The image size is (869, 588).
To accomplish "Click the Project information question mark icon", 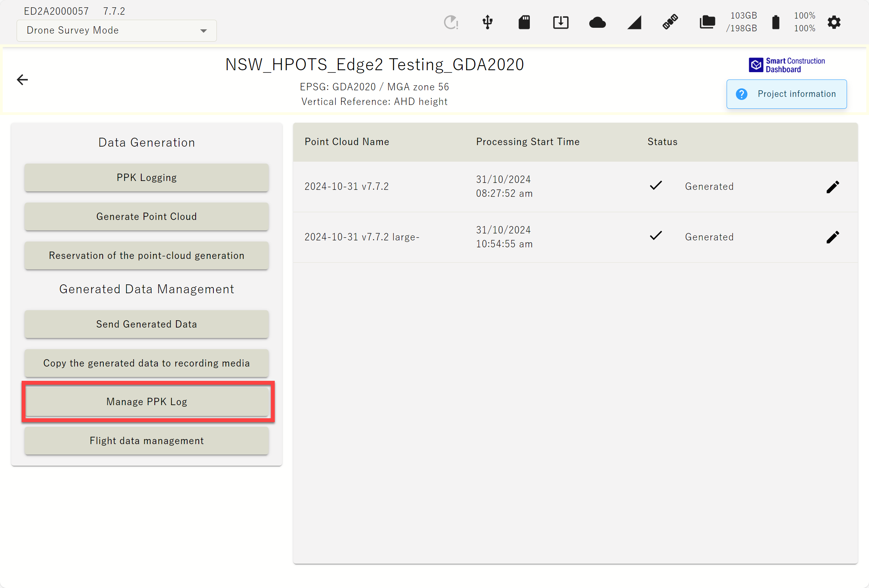I will tap(741, 94).
